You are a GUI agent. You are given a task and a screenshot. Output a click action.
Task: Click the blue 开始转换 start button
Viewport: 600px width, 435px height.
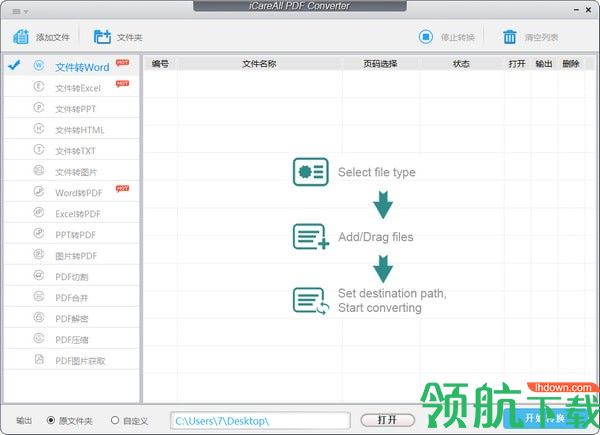545,418
